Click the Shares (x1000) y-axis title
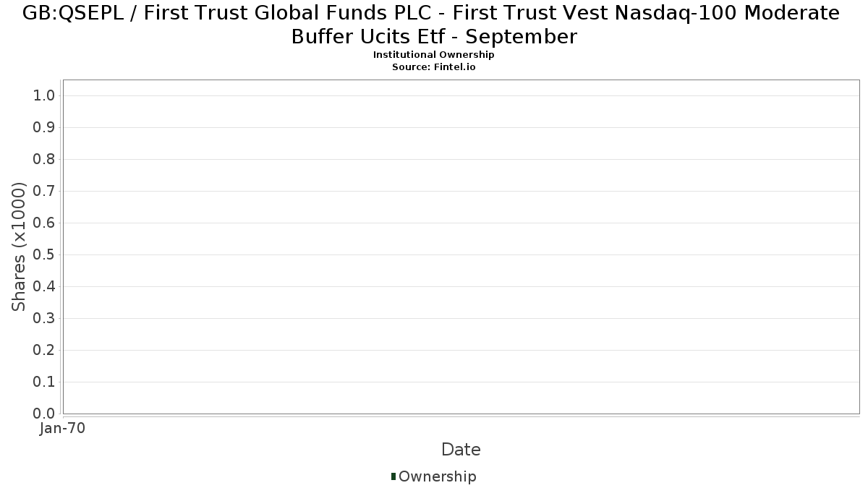Screen dimensions: 868x488 pos(19,247)
